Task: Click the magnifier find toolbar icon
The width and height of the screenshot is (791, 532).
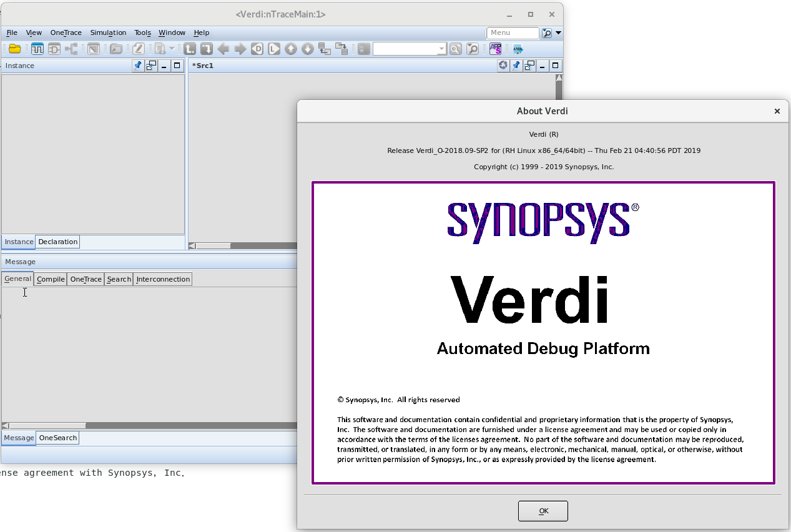Action: click(456, 49)
